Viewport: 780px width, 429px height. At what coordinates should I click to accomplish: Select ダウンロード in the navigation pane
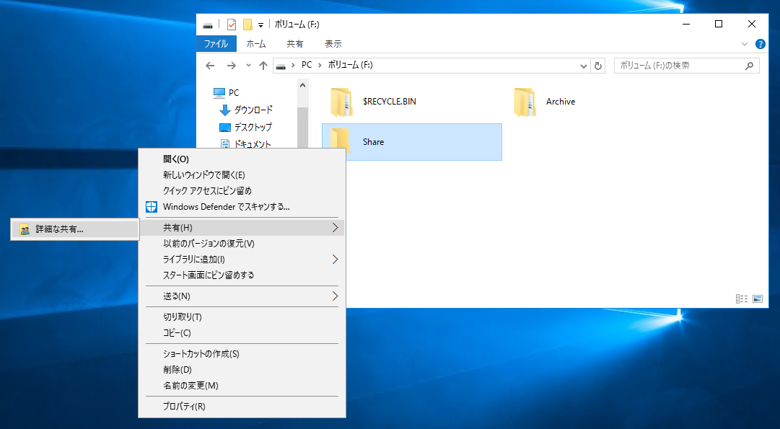pyautogui.click(x=246, y=110)
